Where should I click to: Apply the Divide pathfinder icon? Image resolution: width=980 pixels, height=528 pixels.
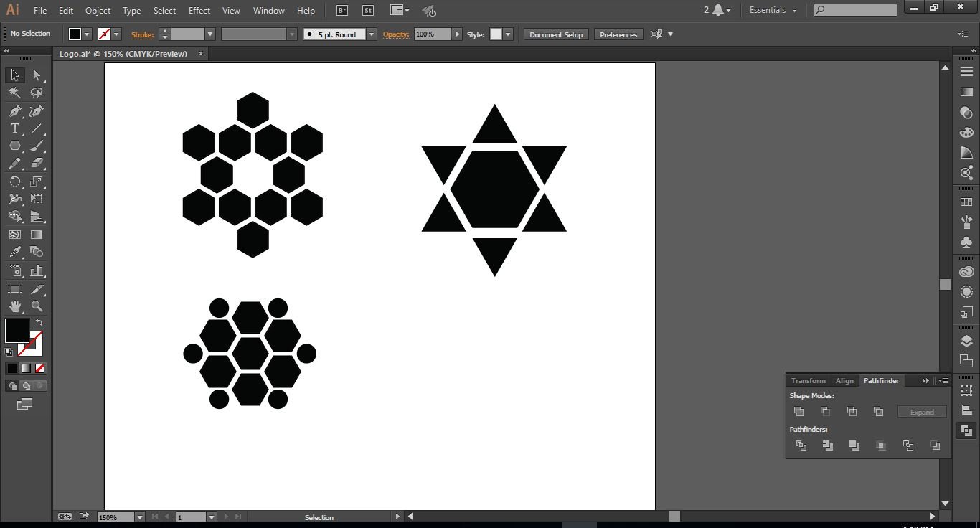click(801, 445)
